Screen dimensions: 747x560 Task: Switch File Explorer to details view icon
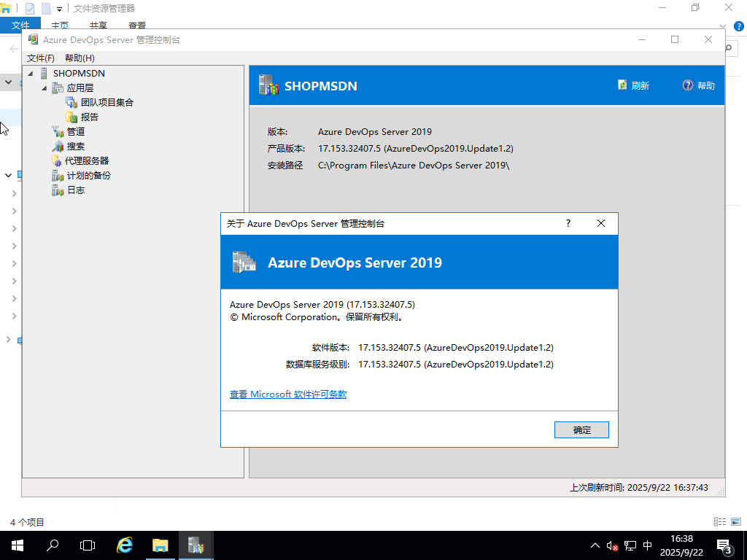point(720,522)
